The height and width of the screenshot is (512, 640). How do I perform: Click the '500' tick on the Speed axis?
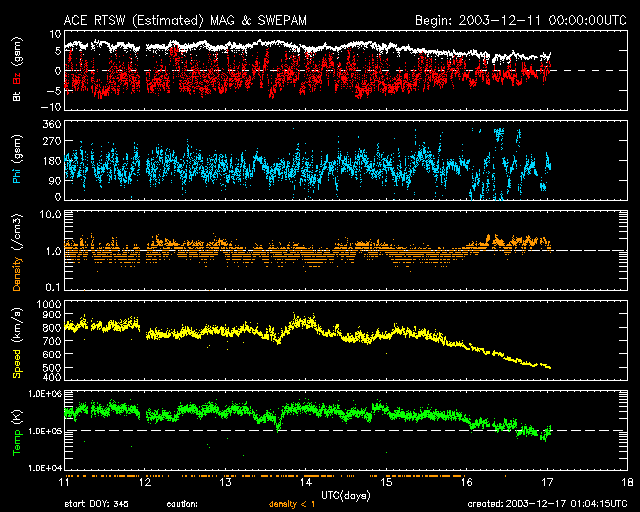tap(52, 368)
